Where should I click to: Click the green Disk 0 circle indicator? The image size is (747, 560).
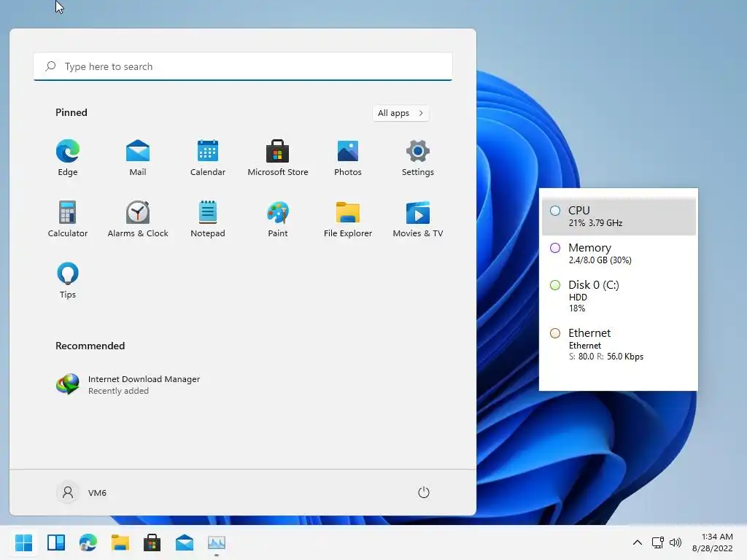pyautogui.click(x=555, y=285)
